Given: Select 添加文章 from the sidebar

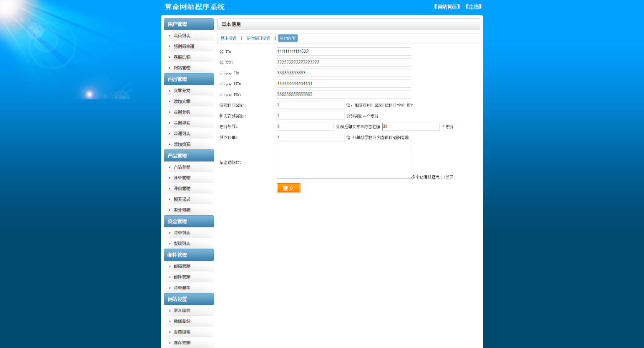Looking at the screenshot, I should coord(182,101).
